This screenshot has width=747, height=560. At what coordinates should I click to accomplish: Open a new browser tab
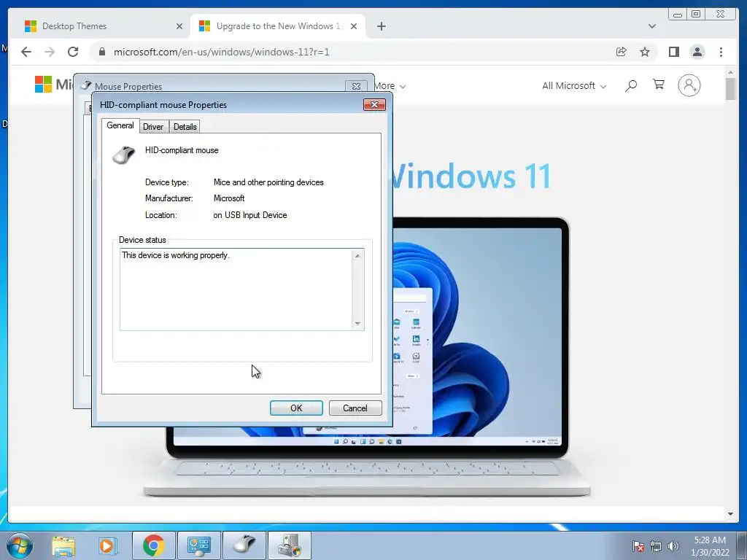click(381, 26)
